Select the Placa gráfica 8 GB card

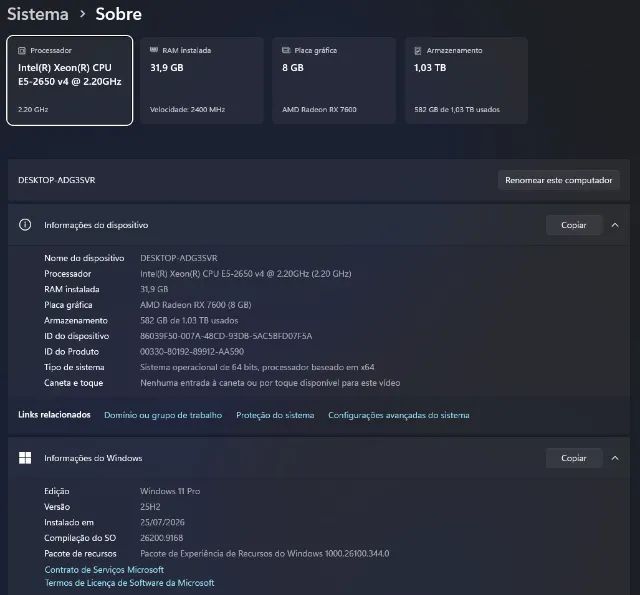[x=334, y=80]
